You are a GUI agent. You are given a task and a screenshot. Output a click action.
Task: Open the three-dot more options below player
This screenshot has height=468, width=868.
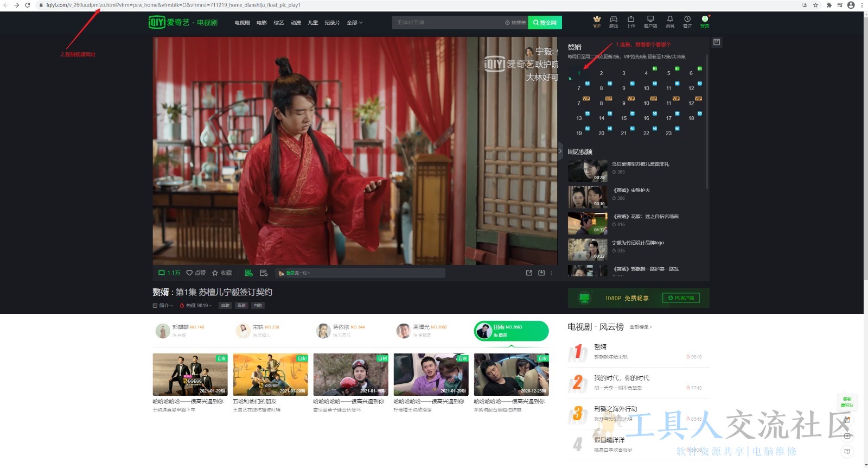coord(552,273)
